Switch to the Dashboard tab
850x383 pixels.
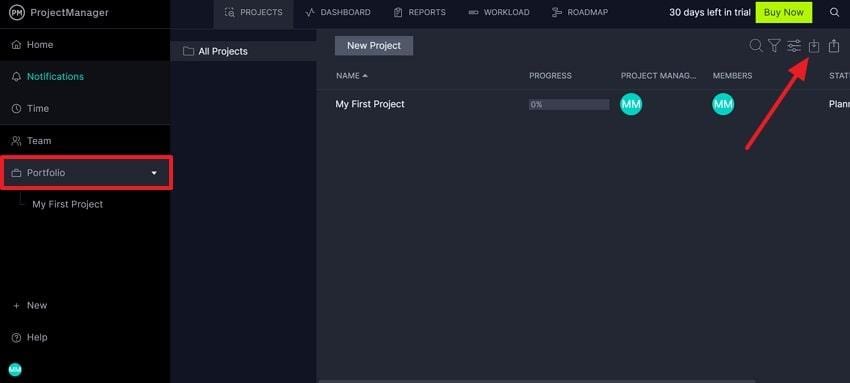(x=338, y=12)
